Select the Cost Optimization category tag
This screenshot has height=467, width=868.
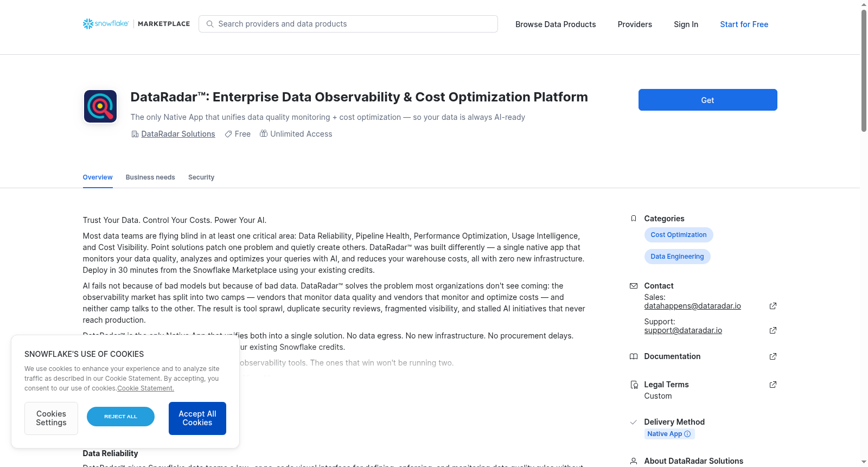click(679, 235)
